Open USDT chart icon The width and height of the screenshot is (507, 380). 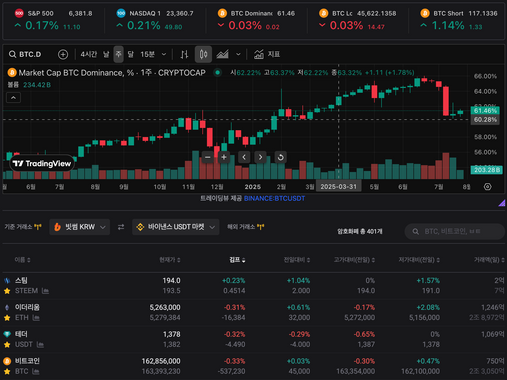[40, 344]
